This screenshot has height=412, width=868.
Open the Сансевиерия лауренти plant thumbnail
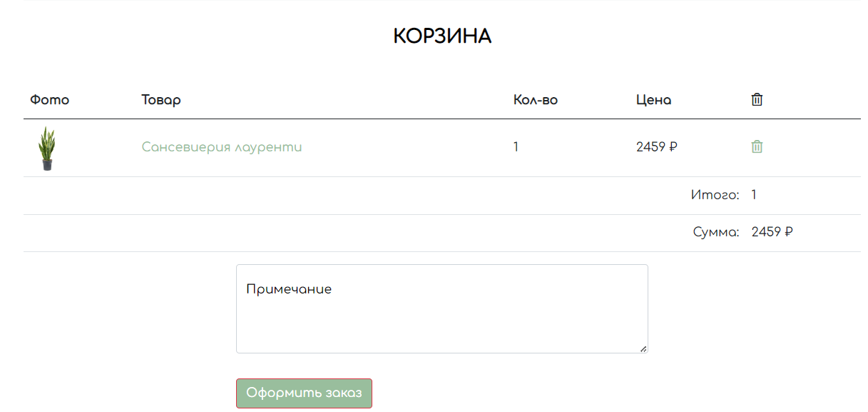click(x=47, y=148)
